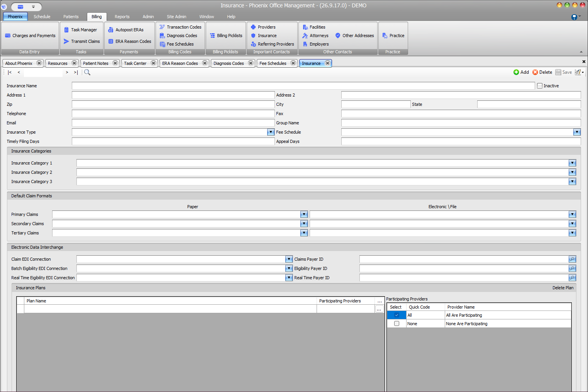The width and height of the screenshot is (588, 392).
Task: Open the Task Manager
Action: (x=80, y=30)
